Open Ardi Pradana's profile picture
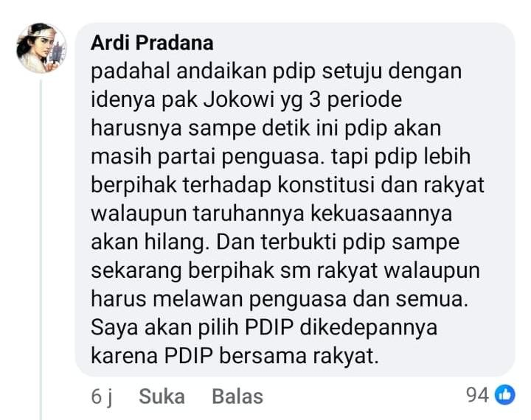Image resolution: width=531 pixels, height=420 pixels. (41, 48)
